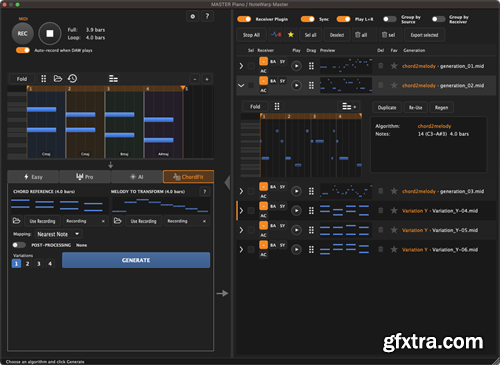Collapse the generation_02.mid row

(241, 86)
